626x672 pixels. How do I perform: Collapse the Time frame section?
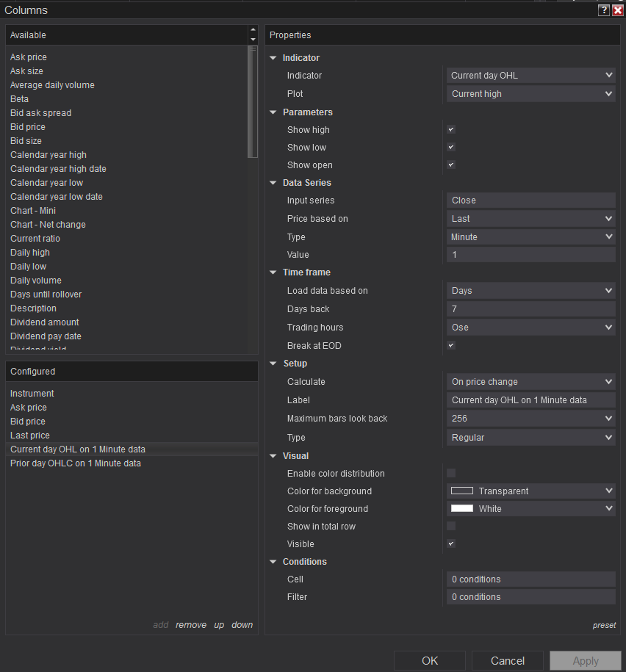coord(273,272)
